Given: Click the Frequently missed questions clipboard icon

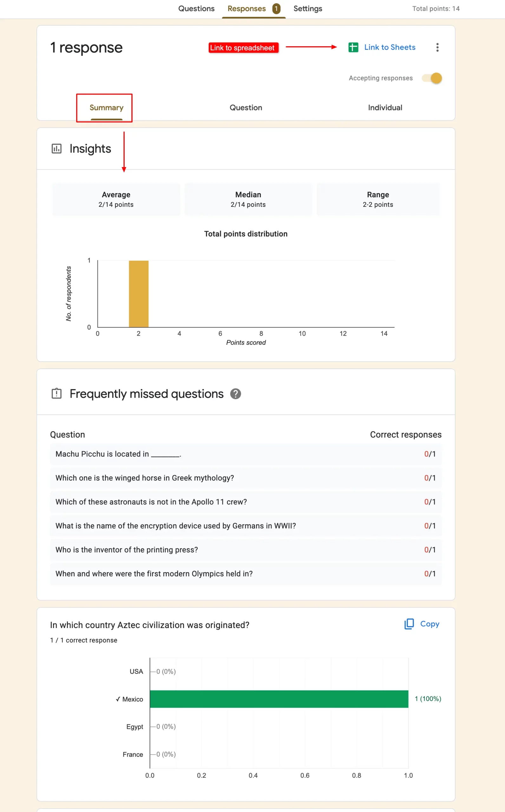Looking at the screenshot, I should [x=57, y=394].
